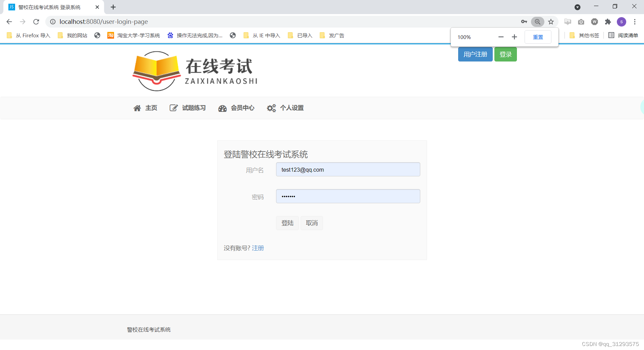The height and width of the screenshot is (350, 644).
Task: Focus the 密码 password field
Action: pos(348,196)
